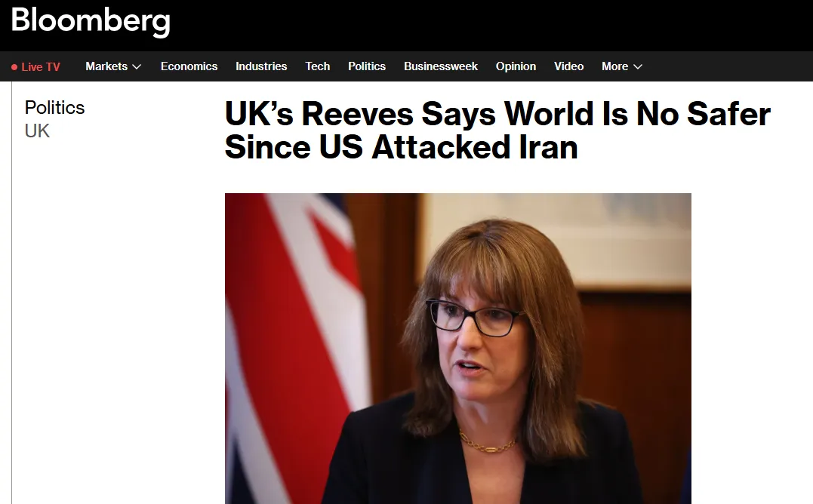Image resolution: width=813 pixels, height=504 pixels.
Task: Click the red Live TV dot icon
Action: (x=14, y=67)
